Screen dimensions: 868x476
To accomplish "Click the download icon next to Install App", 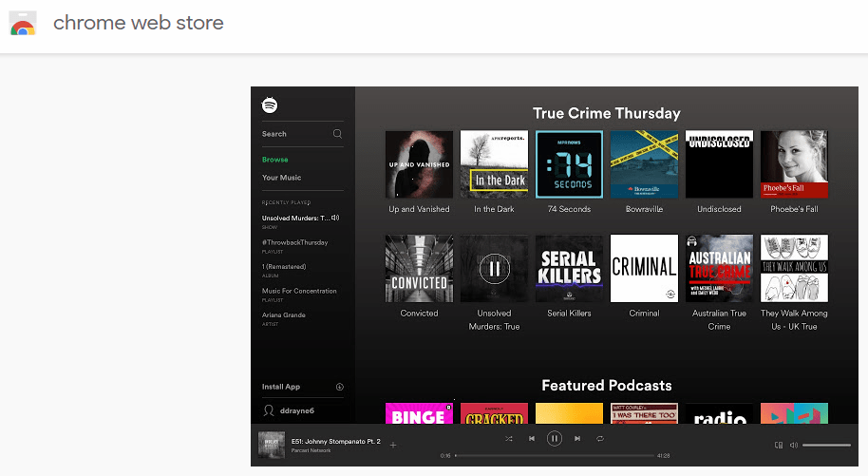I will point(340,387).
